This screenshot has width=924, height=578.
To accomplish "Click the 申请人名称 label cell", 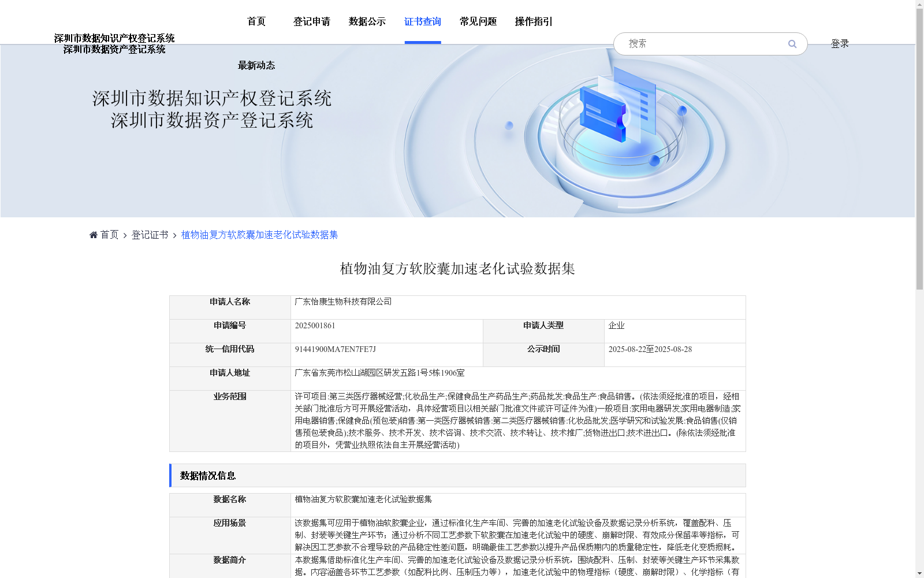I will pyautogui.click(x=230, y=307).
